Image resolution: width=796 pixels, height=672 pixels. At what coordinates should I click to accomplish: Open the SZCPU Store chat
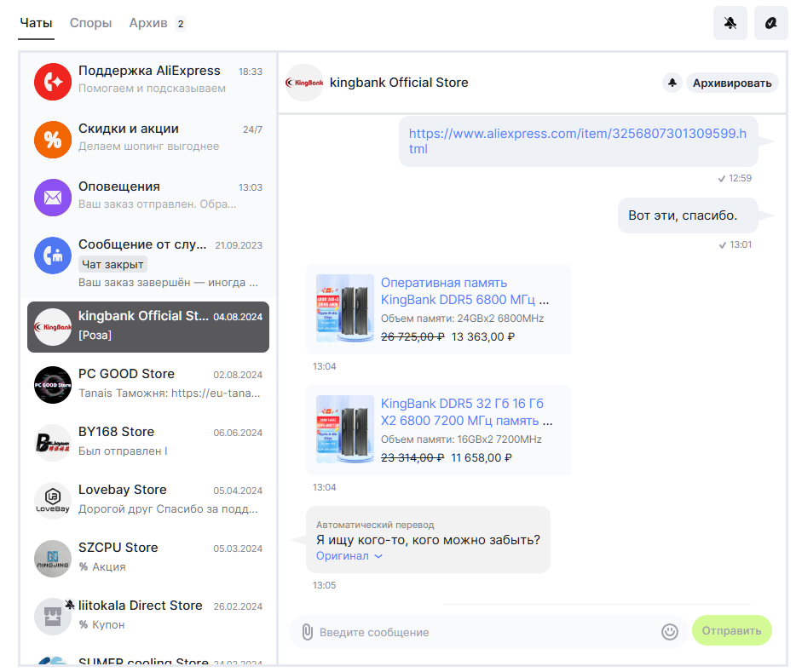click(x=148, y=559)
